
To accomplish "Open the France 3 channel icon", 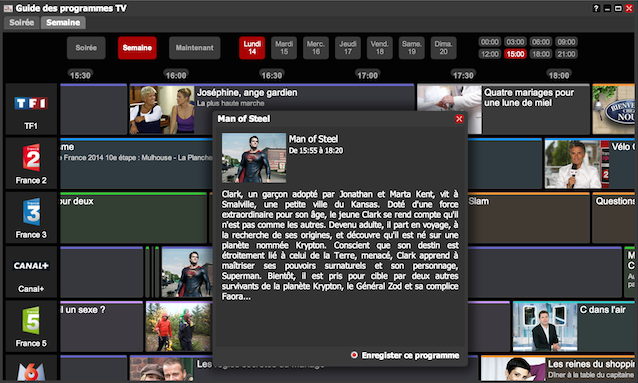I will point(31,212).
